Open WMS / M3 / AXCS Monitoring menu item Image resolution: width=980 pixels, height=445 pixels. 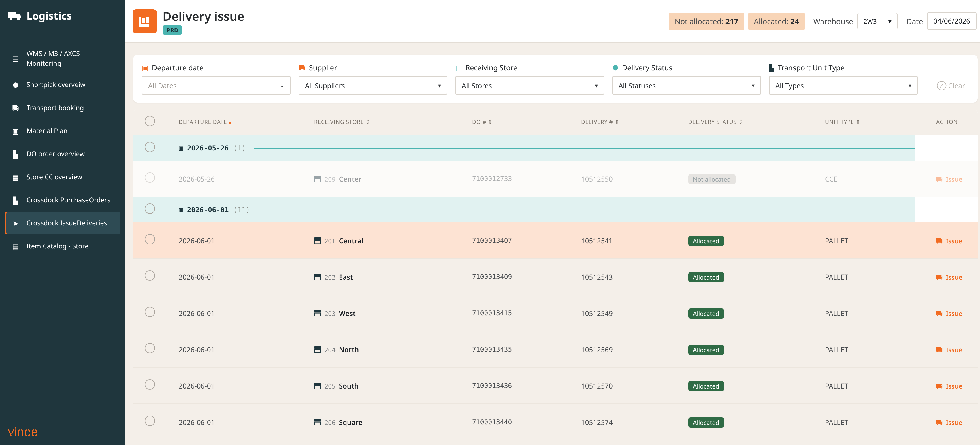(62, 59)
